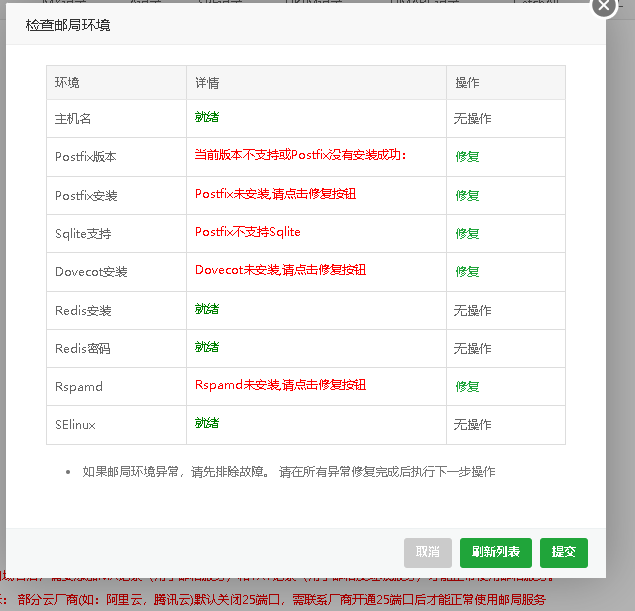Click 无操作 in the Redis密码 row
Viewport: 635px width, 611px height.
click(472, 349)
